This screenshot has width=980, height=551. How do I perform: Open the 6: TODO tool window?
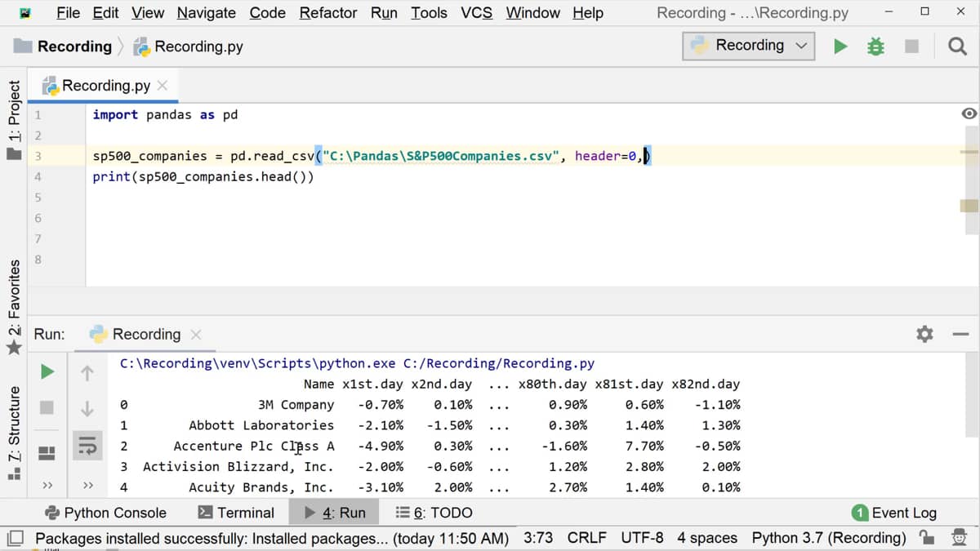pyautogui.click(x=434, y=513)
